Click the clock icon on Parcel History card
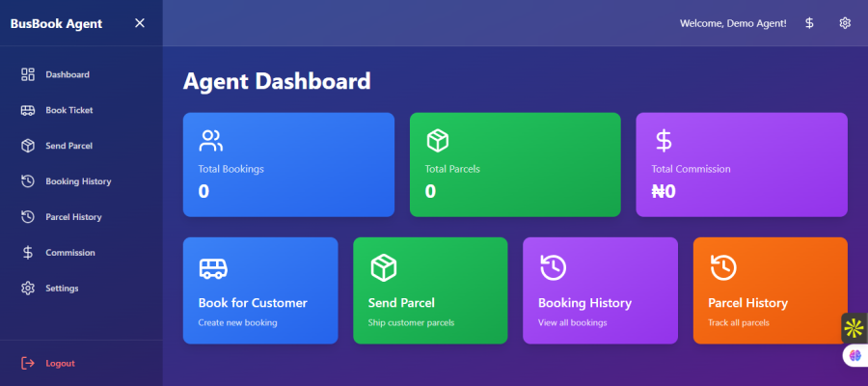The image size is (868, 386). 723,267
